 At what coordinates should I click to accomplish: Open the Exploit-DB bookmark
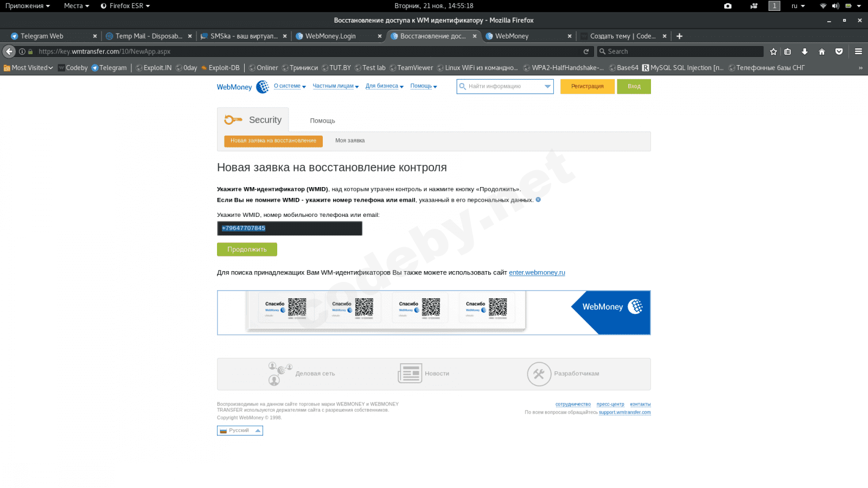[x=220, y=68]
